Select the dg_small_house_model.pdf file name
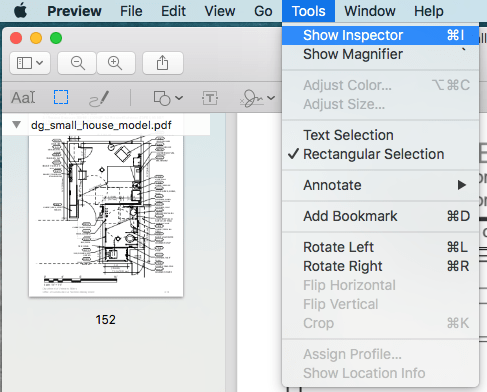Screen dimensions: 487x392 point(101,125)
